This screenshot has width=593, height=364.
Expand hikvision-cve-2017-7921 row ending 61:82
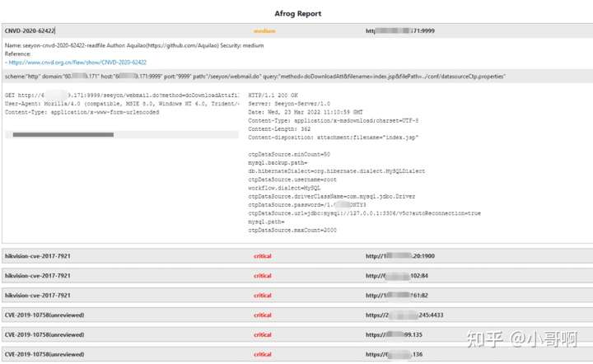pyautogui.click(x=297, y=295)
